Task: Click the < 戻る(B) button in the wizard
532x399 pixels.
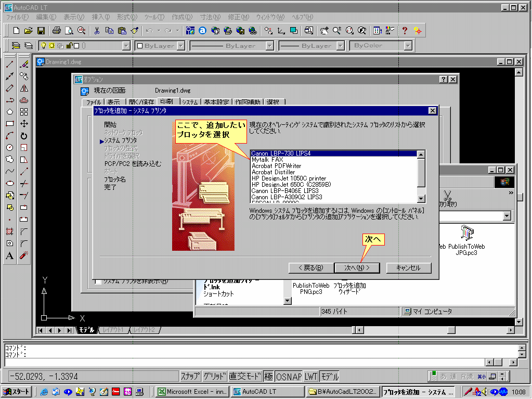Action: click(x=311, y=268)
